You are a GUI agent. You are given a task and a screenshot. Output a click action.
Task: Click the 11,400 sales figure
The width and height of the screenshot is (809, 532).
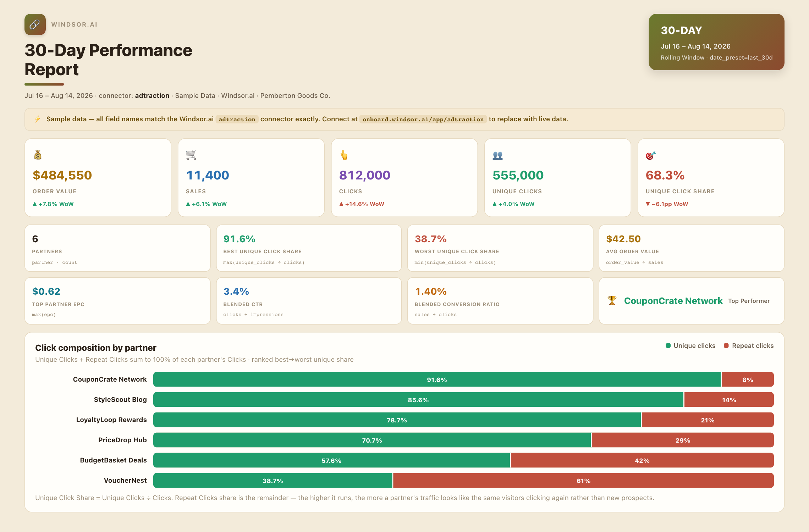pyautogui.click(x=208, y=175)
